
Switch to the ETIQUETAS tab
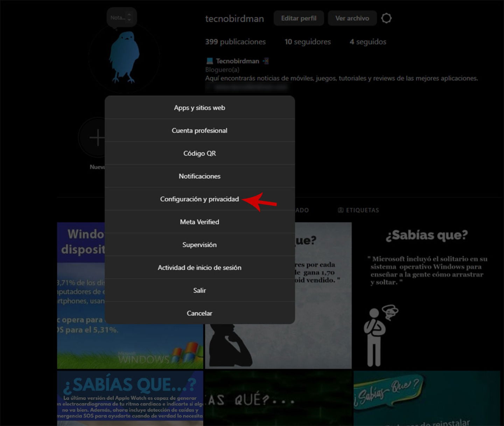(x=358, y=210)
